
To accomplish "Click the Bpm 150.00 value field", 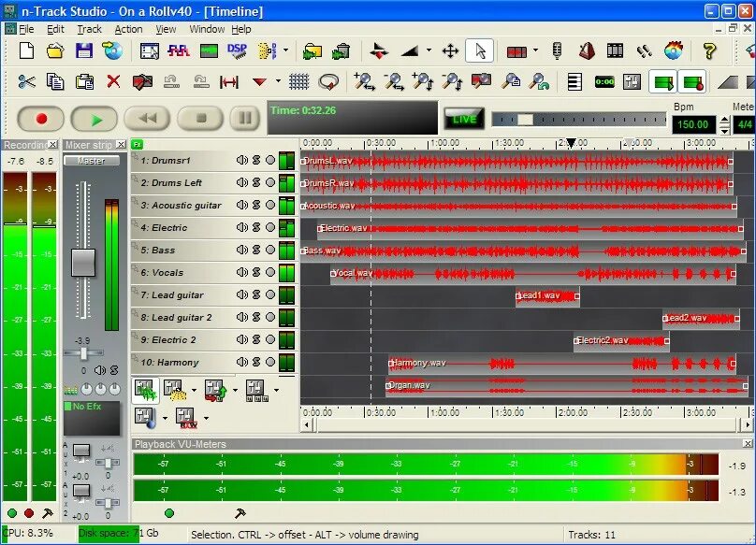I will (693, 125).
